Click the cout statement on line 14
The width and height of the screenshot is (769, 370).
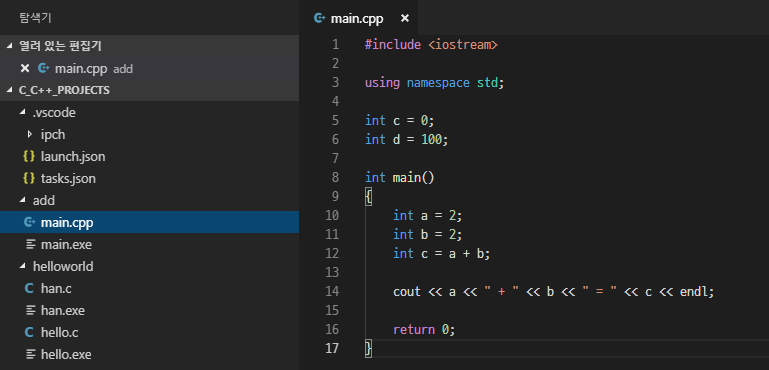(x=554, y=291)
